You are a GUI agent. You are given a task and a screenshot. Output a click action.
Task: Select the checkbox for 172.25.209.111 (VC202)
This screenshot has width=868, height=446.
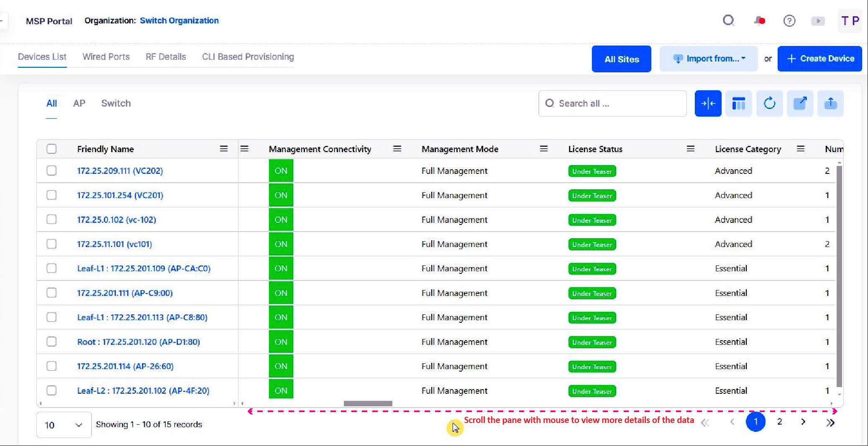51,171
